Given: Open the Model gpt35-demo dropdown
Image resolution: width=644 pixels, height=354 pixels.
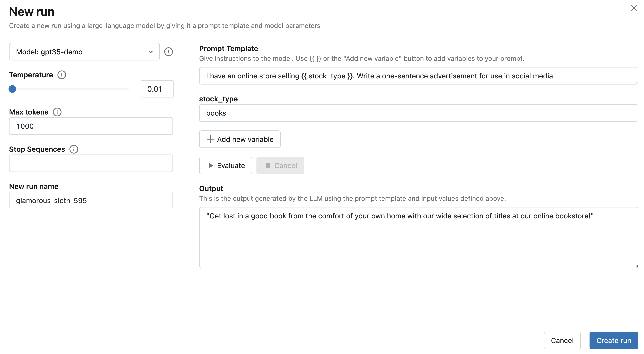Looking at the screenshot, I should coord(84,52).
